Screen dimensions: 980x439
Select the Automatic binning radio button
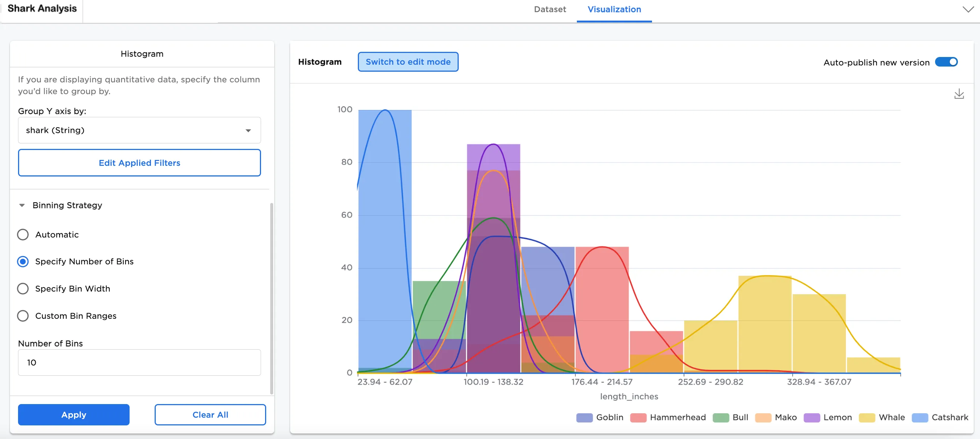coord(23,235)
